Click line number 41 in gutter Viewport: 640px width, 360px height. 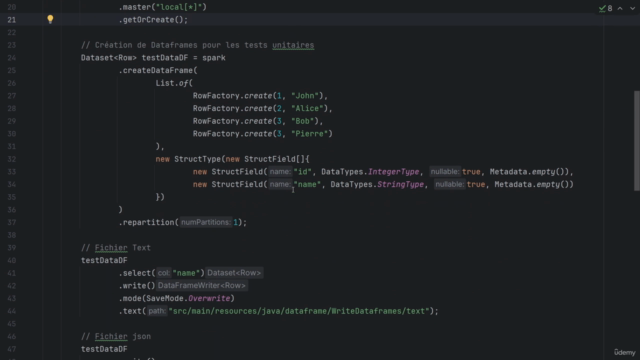(11, 273)
